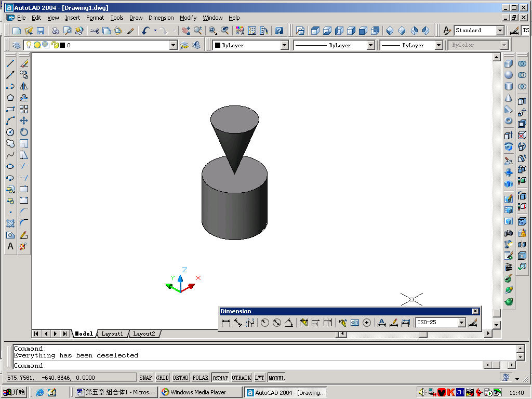Click the Box solid tool

point(508,63)
